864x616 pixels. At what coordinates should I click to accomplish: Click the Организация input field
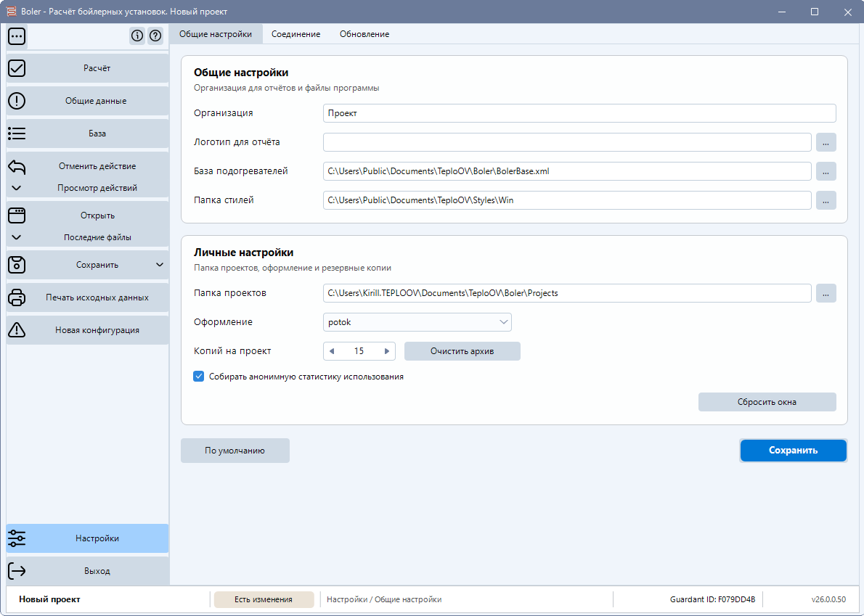click(x=579, y=113)
